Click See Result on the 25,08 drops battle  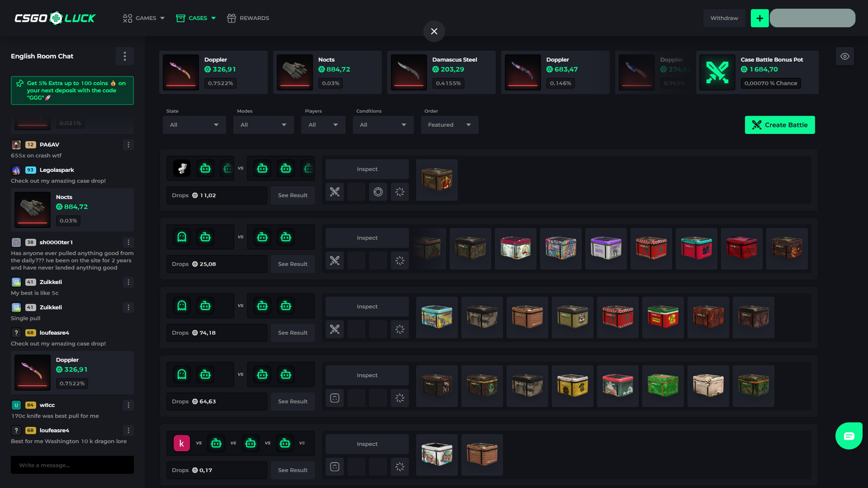click(x=292, y=264)
